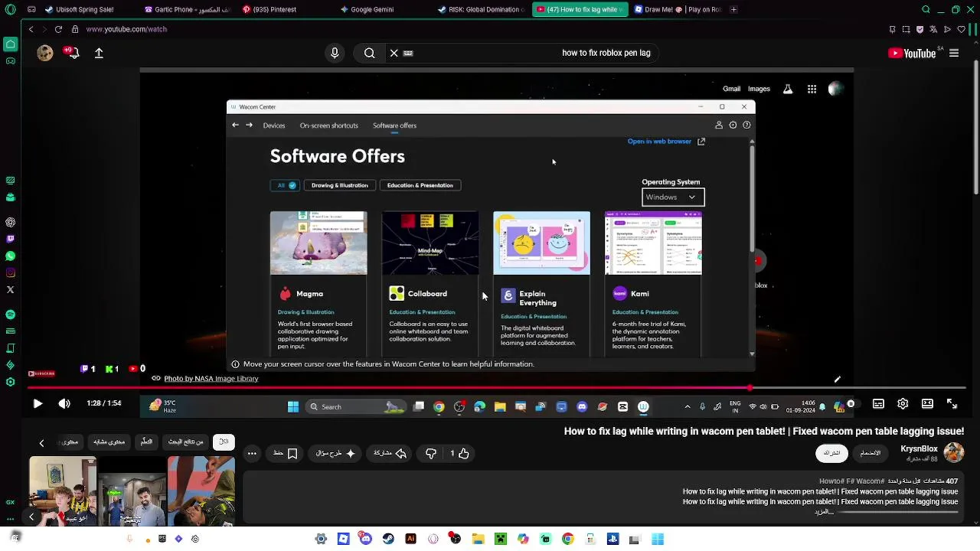Screen dimensions: 980x551
Task: Play the YouTube video
Action: pos(38,404)
